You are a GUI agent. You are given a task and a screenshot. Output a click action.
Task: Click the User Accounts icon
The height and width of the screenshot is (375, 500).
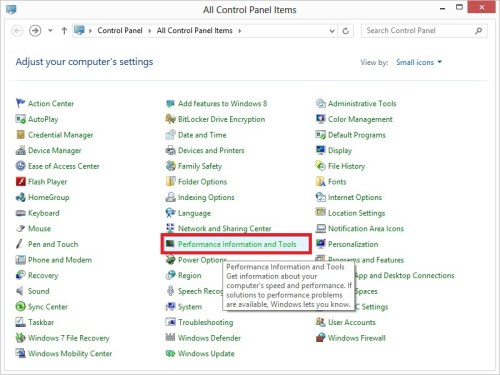click(320, 322)
